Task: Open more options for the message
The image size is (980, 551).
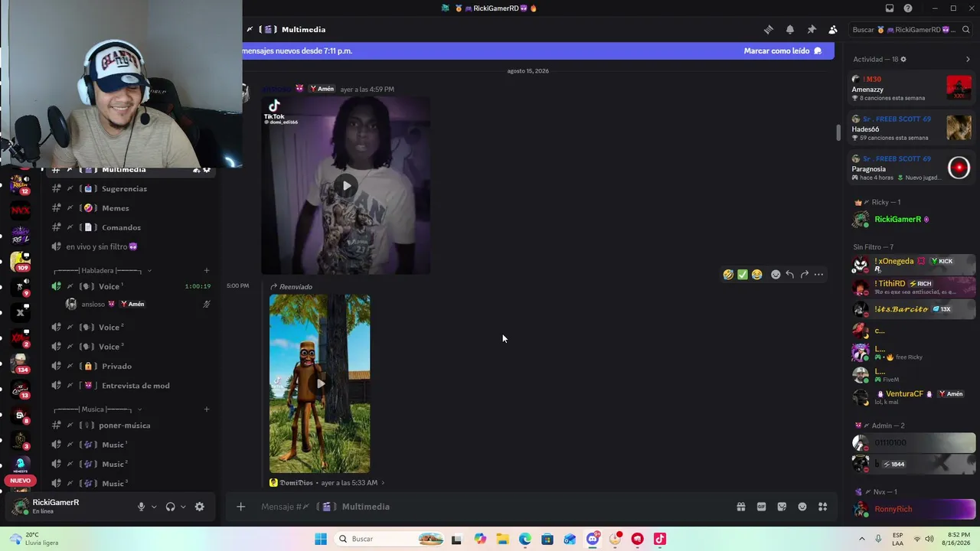Action: coord(818,275)
